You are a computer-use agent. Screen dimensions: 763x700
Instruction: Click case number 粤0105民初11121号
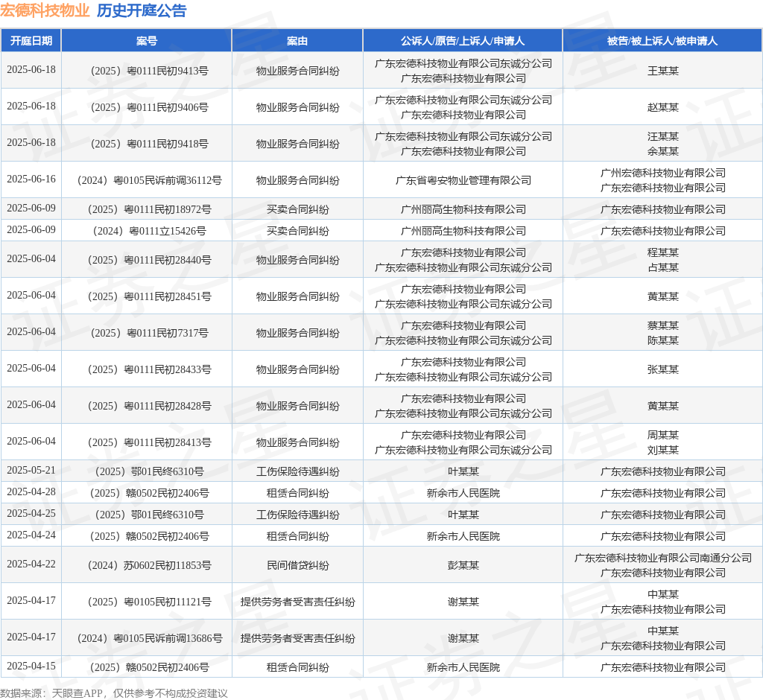(x=149, y=602)
